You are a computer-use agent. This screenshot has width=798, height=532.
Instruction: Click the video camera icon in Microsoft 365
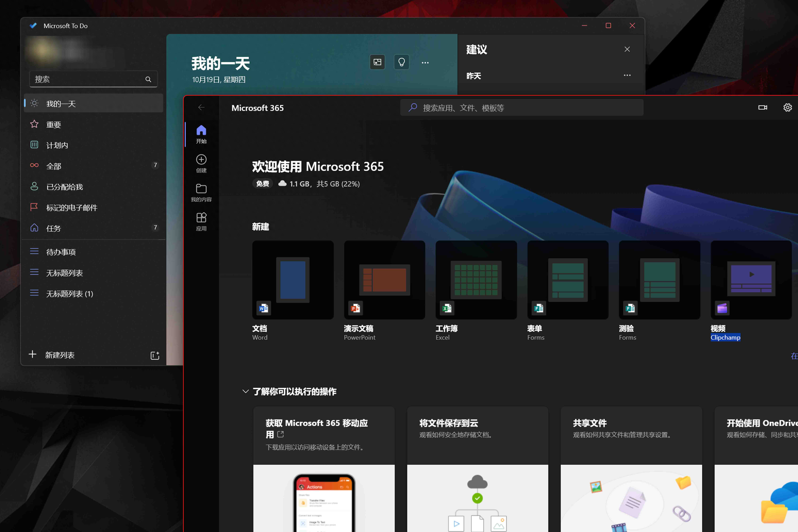tap(762, 107)
